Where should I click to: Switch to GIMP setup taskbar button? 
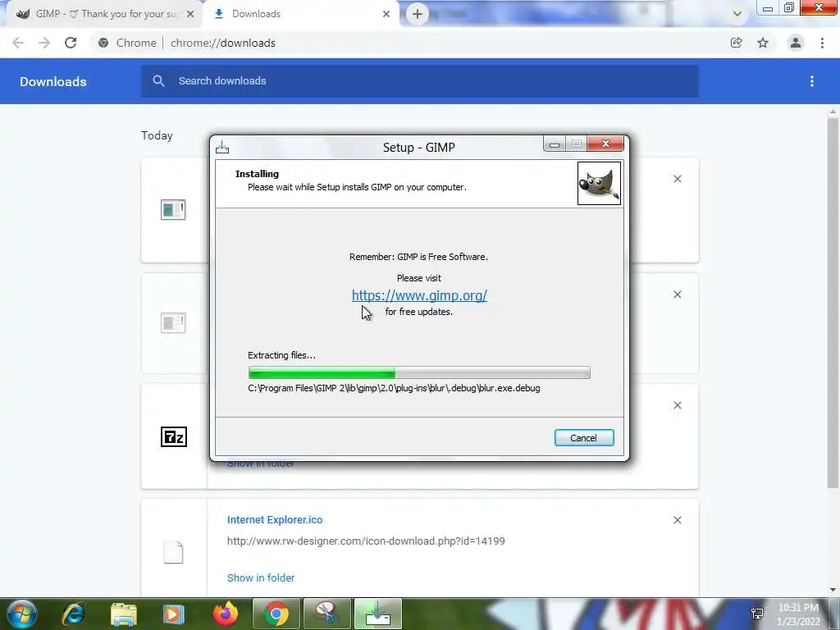pyautogui.click(x=377, y=614)
